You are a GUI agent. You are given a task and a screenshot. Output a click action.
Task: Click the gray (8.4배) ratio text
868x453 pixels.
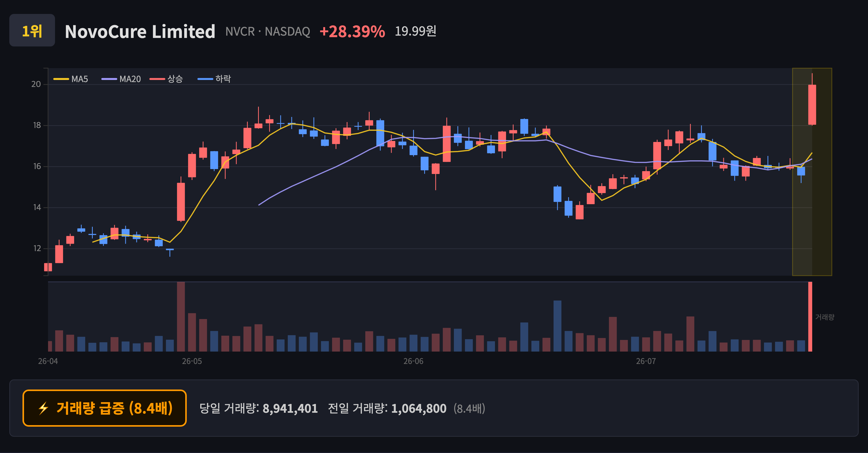pos(469,408)
